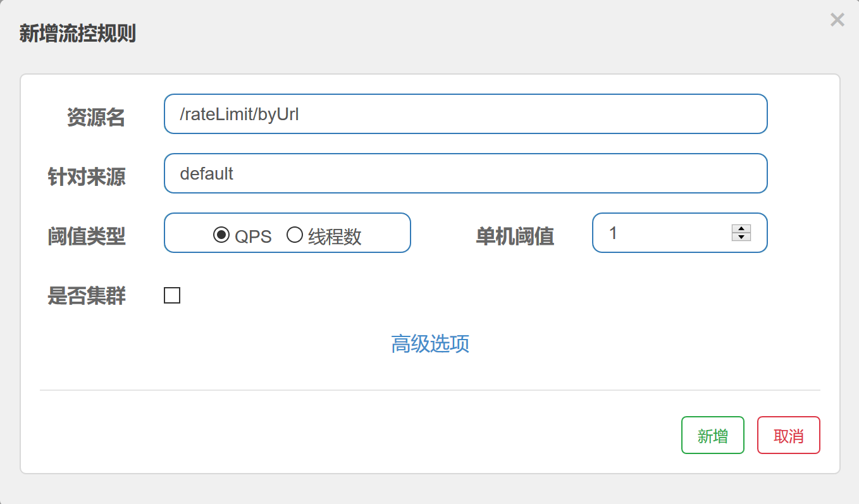Viewport: 859px width, 504px height.
Task: Click the 针对来源 field containing default
Action: pyautogui.click(x=465, y=173)
